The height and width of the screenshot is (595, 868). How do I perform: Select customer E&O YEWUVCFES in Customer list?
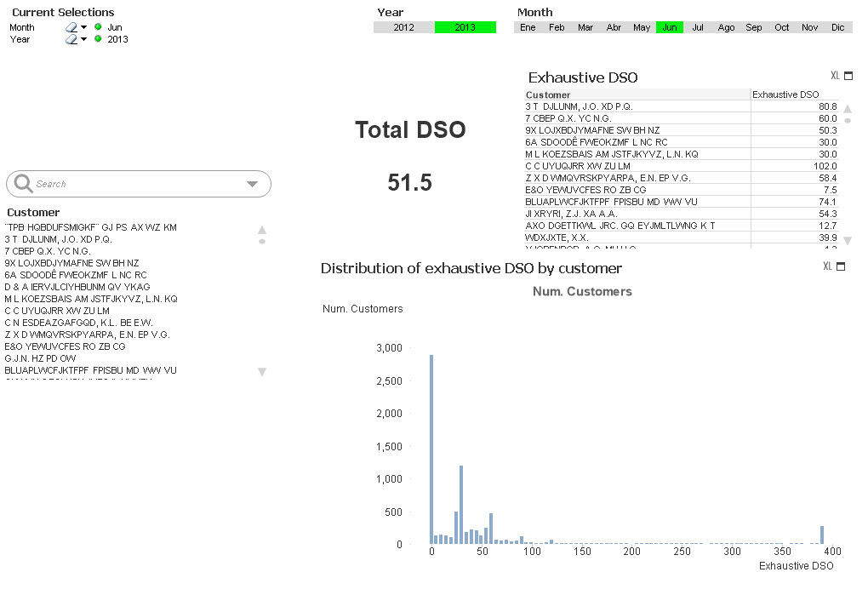(65, 346)
